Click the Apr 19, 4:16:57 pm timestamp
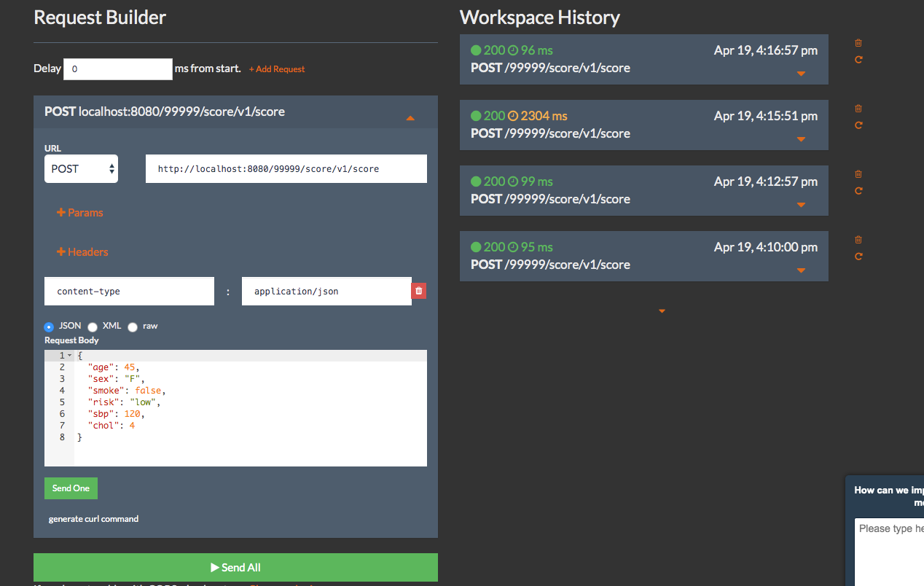The width and height of the screenshot is (924, 586). [x=766, y=50]
